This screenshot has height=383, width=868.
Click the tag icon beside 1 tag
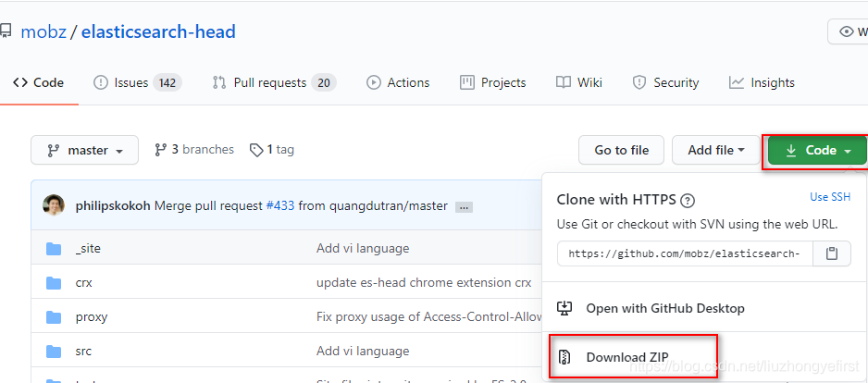click(x=256, y=150)
